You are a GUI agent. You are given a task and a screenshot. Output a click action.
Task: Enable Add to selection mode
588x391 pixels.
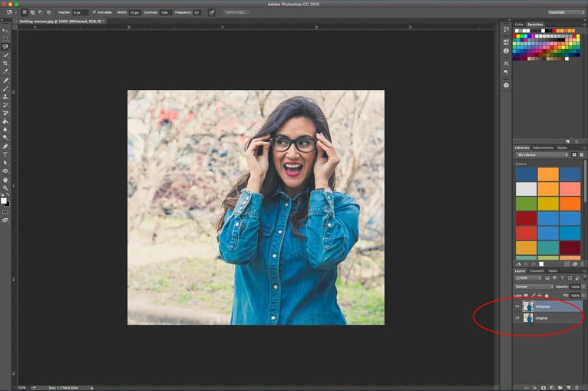pyautogui.click(x=33, y=12)
